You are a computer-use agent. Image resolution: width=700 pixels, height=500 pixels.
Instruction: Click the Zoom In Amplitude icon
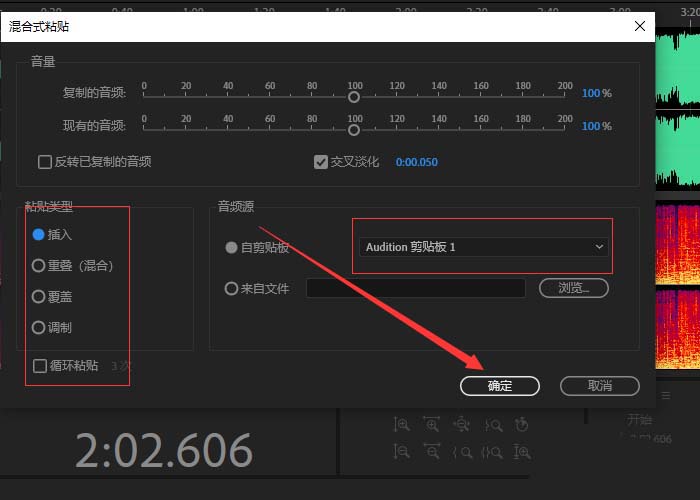pyautogui.click(x=401, y=424)
